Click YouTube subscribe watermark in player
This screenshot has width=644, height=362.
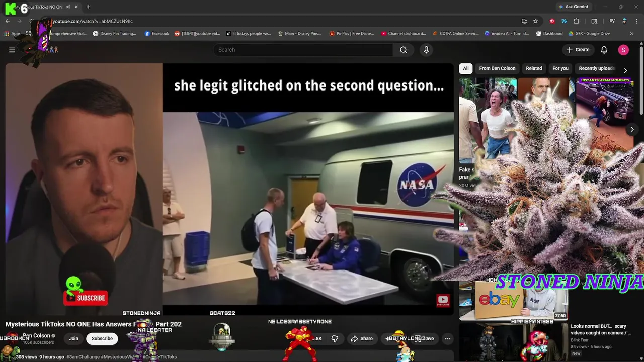(443, 301)
